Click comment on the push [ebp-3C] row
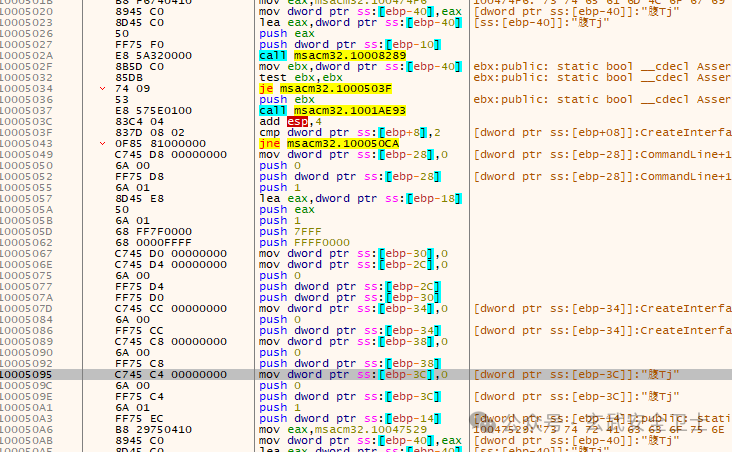 tap(577, 396)
